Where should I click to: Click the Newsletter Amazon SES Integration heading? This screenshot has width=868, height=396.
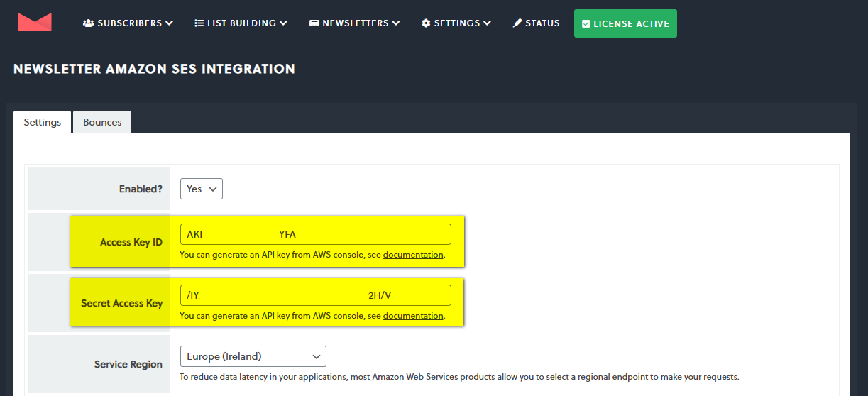click(154, 69)
